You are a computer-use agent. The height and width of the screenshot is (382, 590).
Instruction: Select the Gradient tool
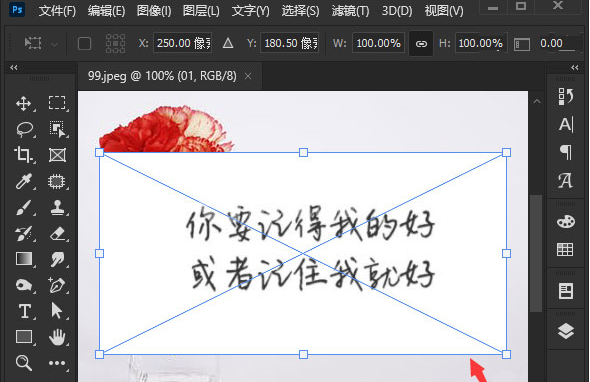24,259
